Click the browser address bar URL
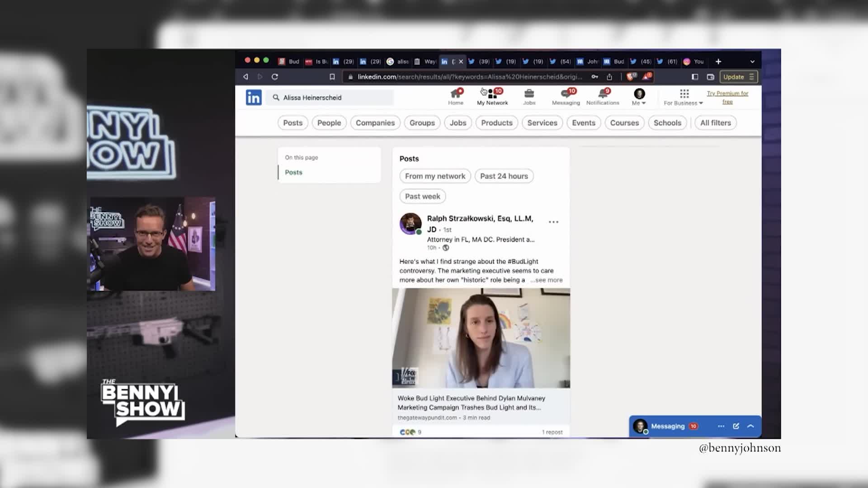The height and width of the screenshot is (488, 868). coord(469,77)
